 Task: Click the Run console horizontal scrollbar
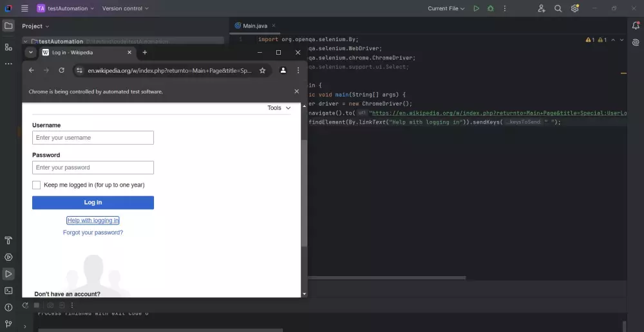pyautogui.click(x=160, y=329)
